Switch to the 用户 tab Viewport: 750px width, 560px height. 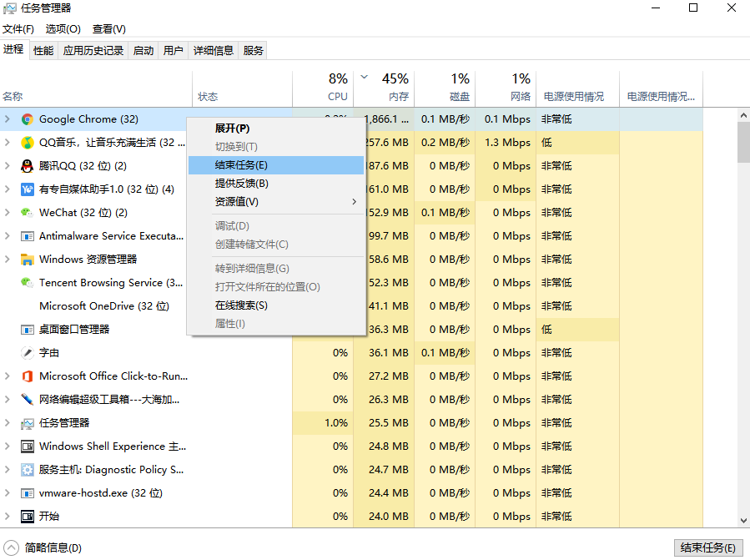174,51
